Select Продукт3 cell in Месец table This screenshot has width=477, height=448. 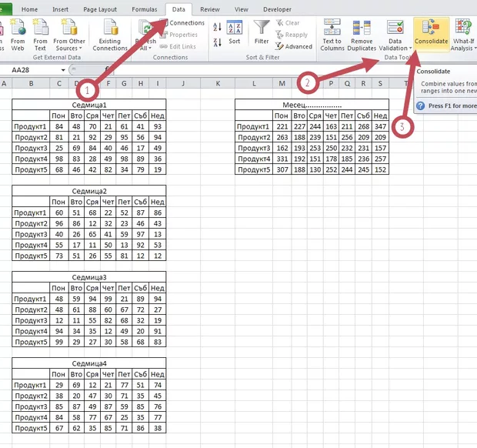(x=254, y=149)
